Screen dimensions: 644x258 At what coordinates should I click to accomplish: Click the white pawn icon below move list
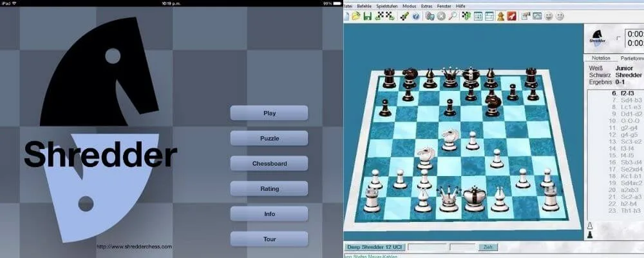pos(590,226)
